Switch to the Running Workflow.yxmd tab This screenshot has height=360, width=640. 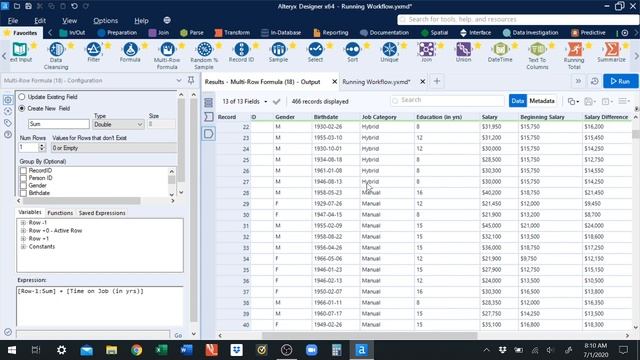pyautogui.click(x=376, y=82)
